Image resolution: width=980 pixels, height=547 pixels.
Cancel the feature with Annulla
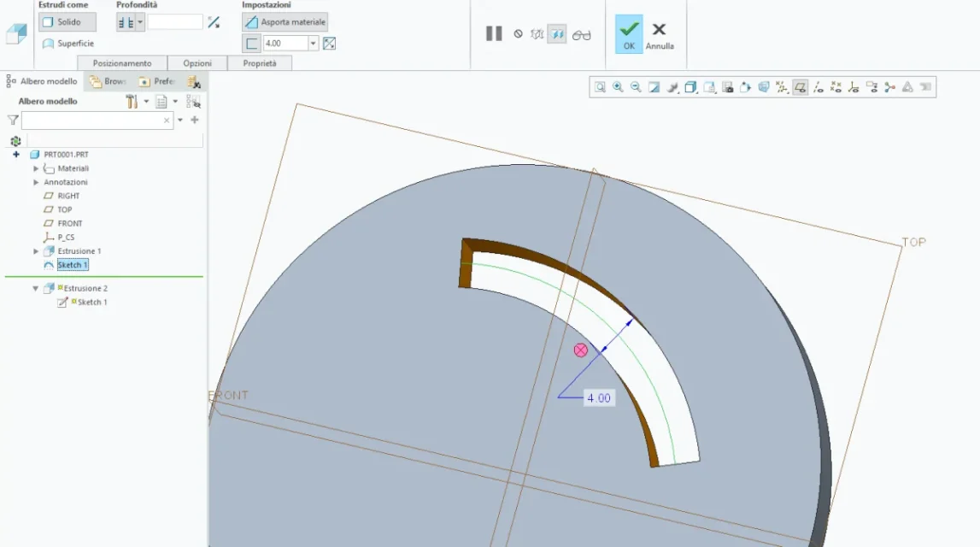click(660, 36)
